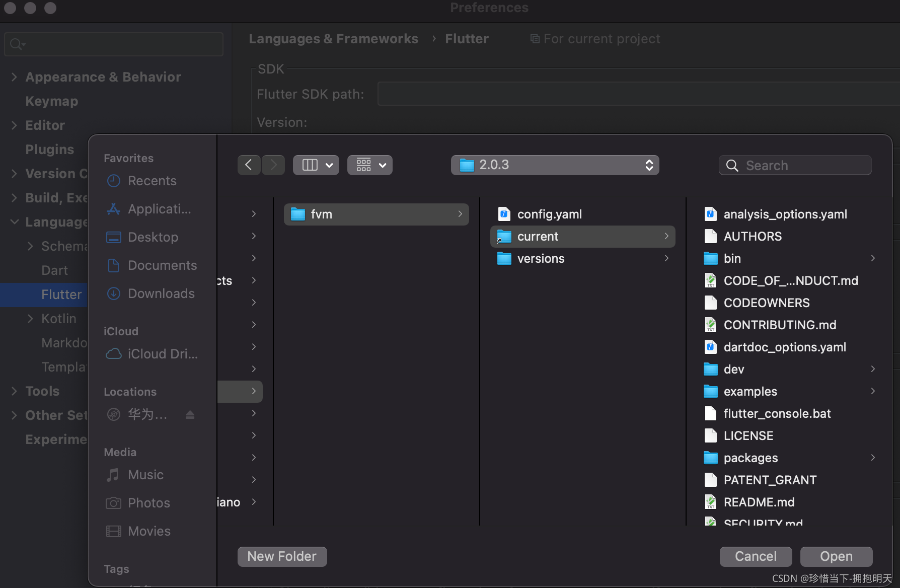Viewport: 900px width, 588px height.
Task: Select the versions folder
Action: point(582,259)
